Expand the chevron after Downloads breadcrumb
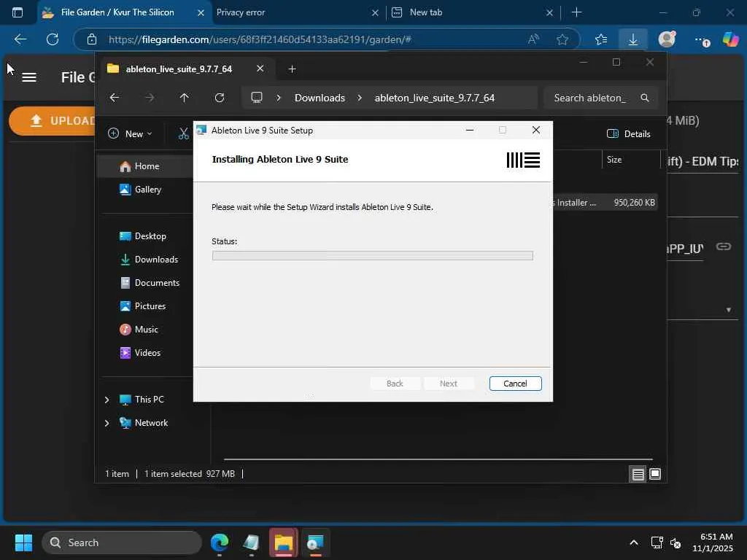Image resolution: width=747 pixels, height=560 pixels. pyautogui.click(x=360, y=98)
